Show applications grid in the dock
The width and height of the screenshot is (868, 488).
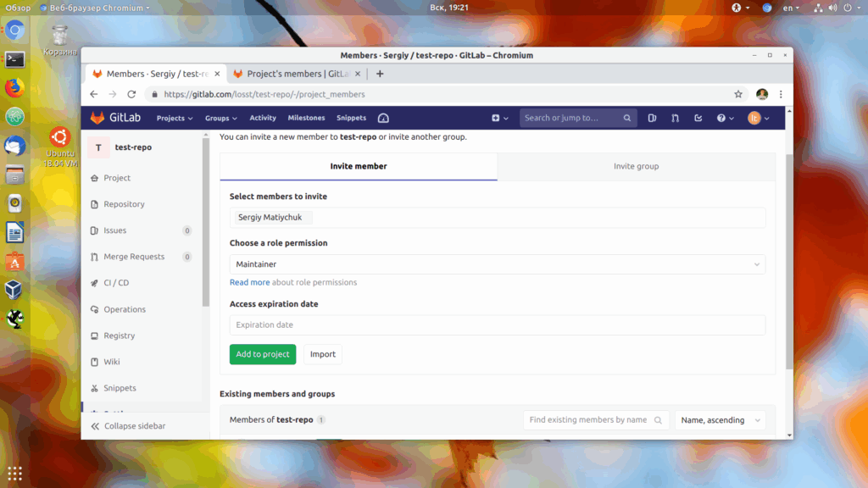(15, 474)
